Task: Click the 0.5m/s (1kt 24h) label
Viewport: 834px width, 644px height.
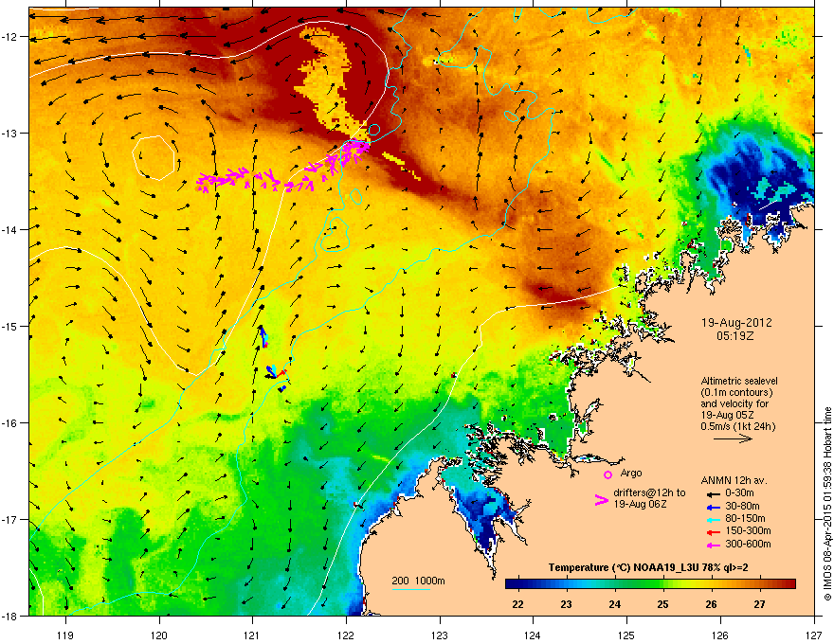Action: coord(737,427)
